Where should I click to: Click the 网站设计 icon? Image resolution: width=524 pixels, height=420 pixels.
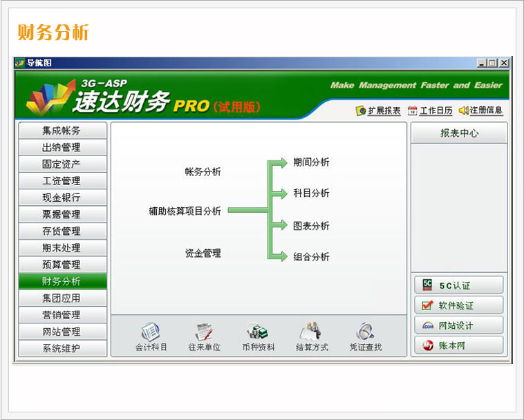pos(428,325)
